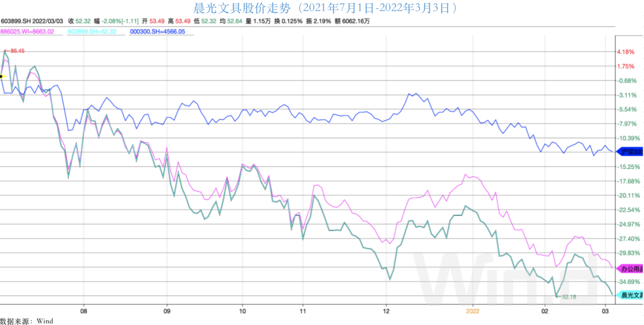644x325 pixels.
Task: Click the 沪深300 blue line end tag
Action: coord(629,151)
